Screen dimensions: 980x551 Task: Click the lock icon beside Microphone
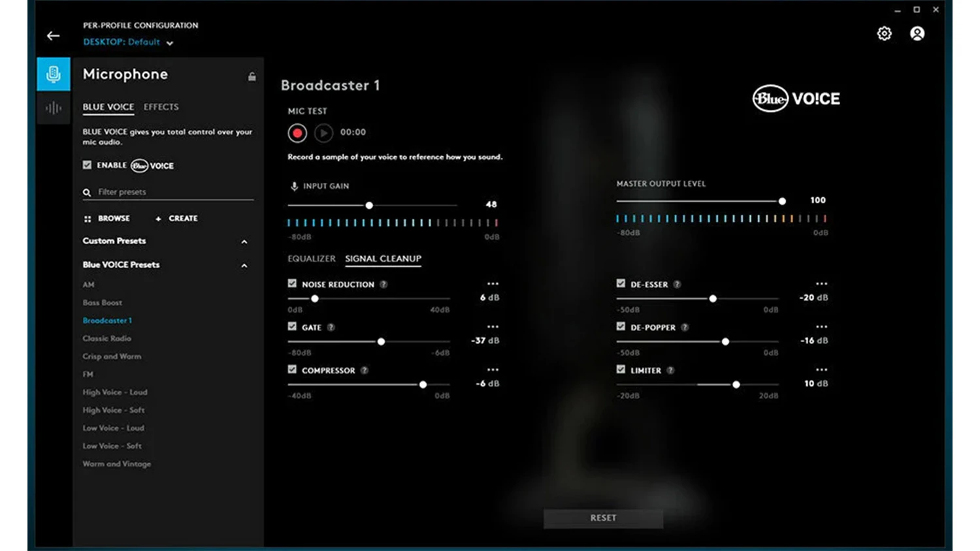click(x=252, y=76)
